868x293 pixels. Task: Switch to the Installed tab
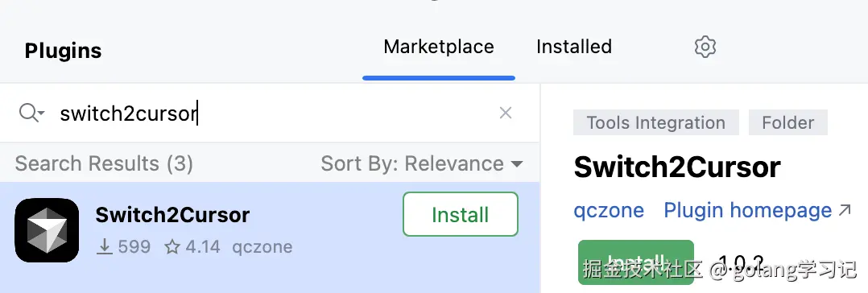(x=574, y=47)
